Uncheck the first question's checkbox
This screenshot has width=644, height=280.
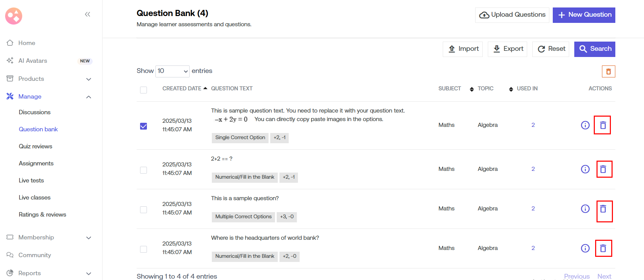point(143,126)
